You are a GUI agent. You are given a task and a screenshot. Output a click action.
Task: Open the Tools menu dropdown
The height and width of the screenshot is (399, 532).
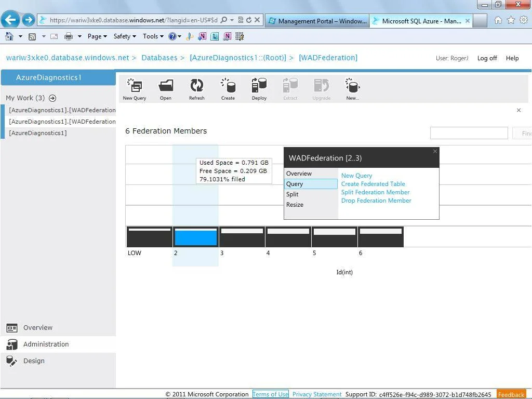(x=153, y=36)
